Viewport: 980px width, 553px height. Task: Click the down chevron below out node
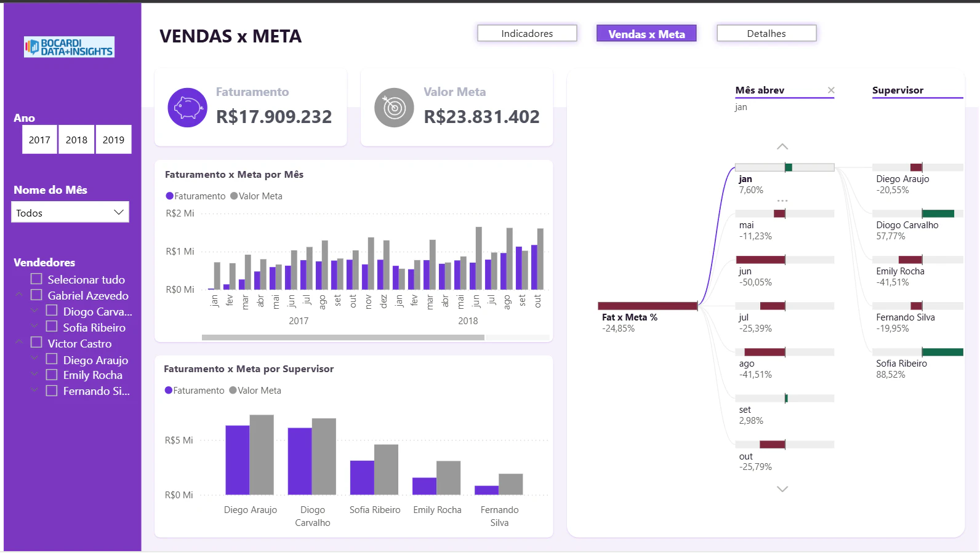pyautogui.click(x=782, y=489)
